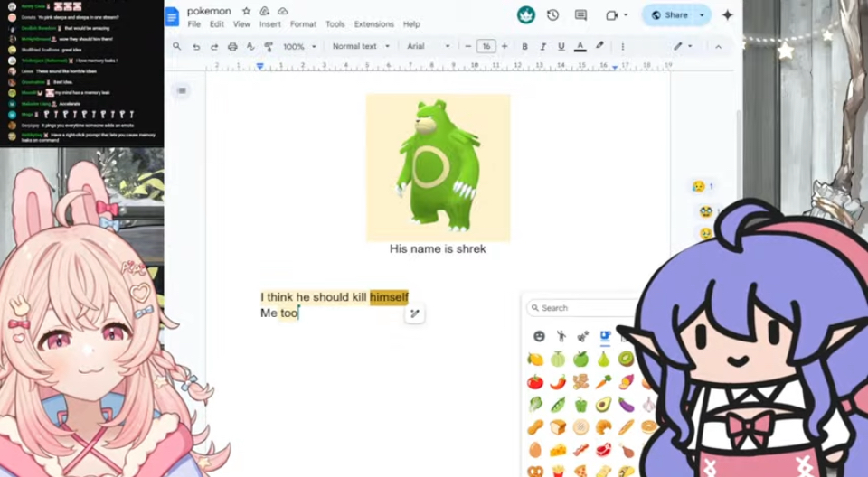Expand the Normal text style dropdown
The height and width of the screenshot is (477, 868).
click(x=361, y=46)
